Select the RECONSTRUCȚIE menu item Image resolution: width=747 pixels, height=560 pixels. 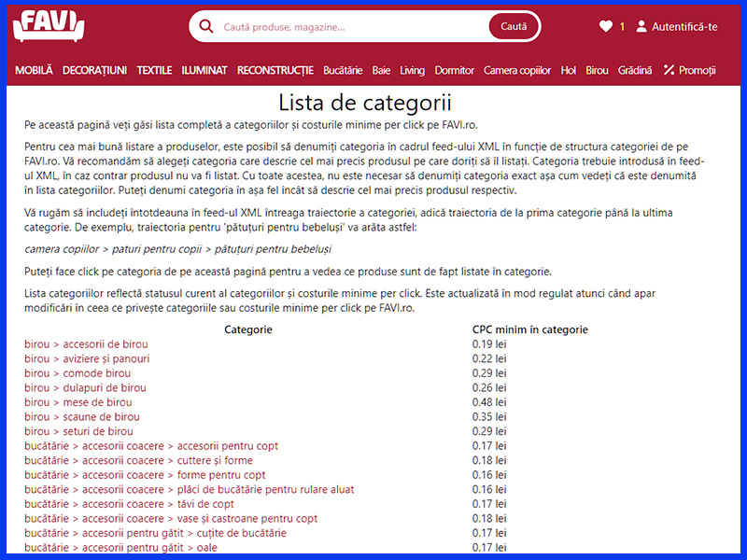[x=275, y=70]
